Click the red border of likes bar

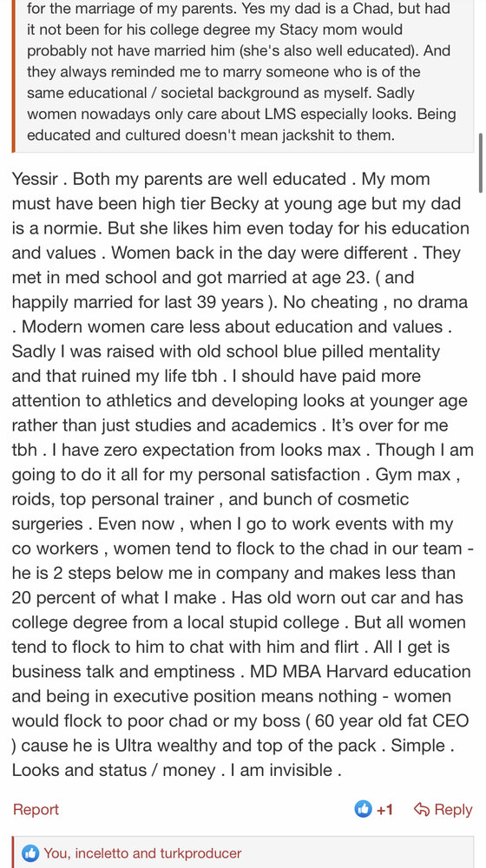pyautogui.click(x=13, y=852)
